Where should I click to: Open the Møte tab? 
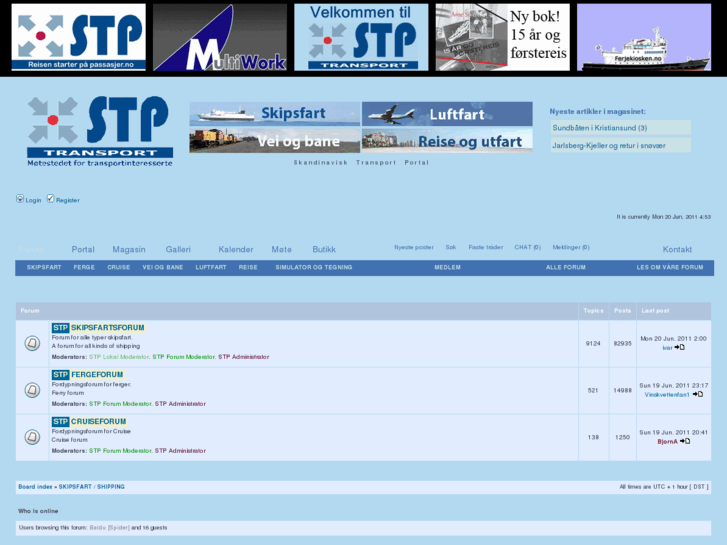[281, 249]
